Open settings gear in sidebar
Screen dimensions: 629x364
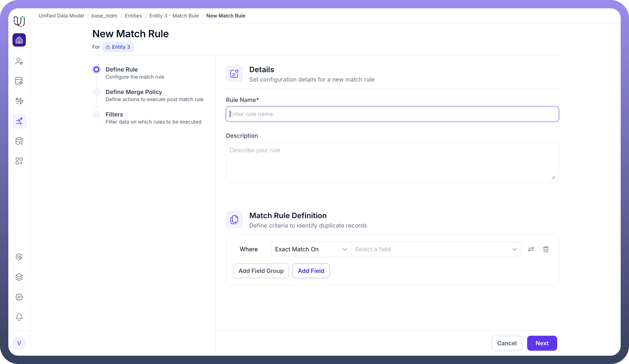pyautogui.click(x=19, y=297)
